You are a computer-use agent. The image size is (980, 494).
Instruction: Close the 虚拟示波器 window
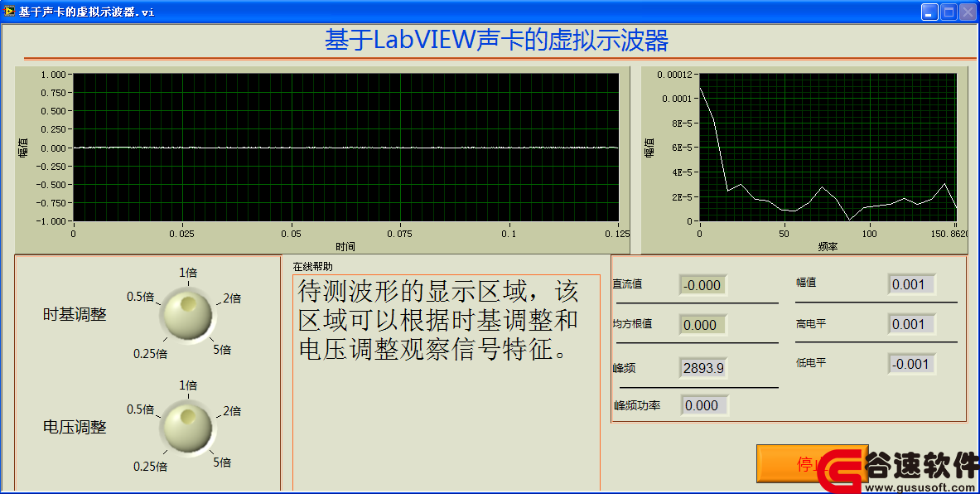tap(968, 12)
